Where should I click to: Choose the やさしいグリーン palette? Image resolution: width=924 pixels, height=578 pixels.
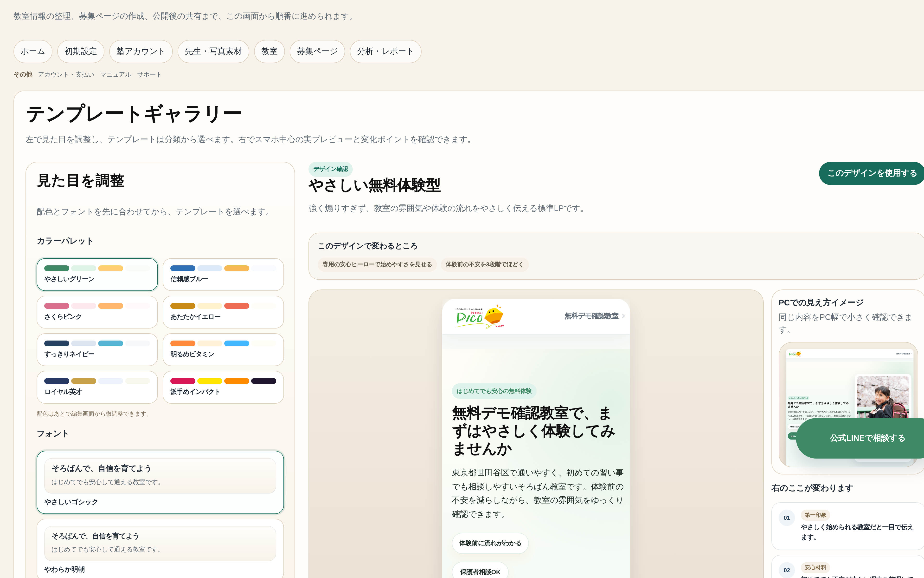(x=97, y=275)
